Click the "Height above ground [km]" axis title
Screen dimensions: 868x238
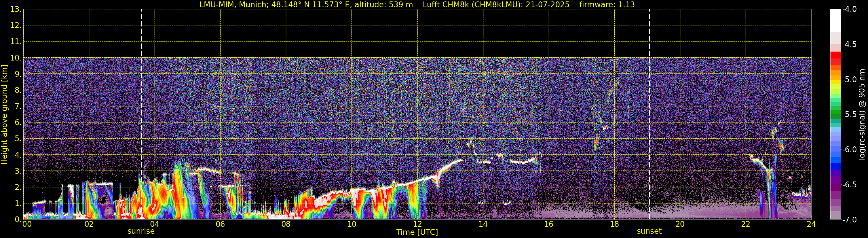(x=4, y=115)
